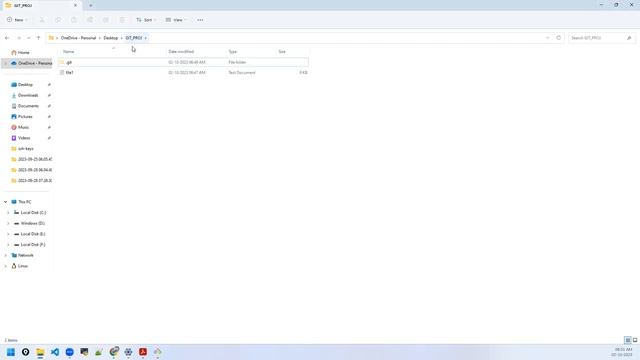
Task: Open the View layout dropdown
Action: pos(176,20)
